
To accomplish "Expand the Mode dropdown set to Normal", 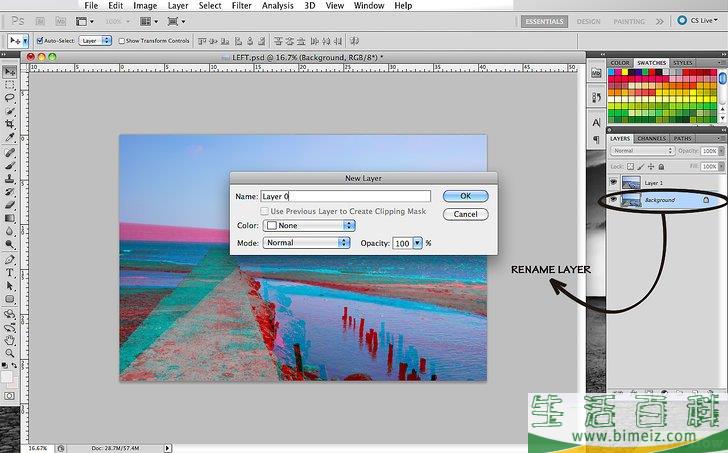I will coord(309,243).
